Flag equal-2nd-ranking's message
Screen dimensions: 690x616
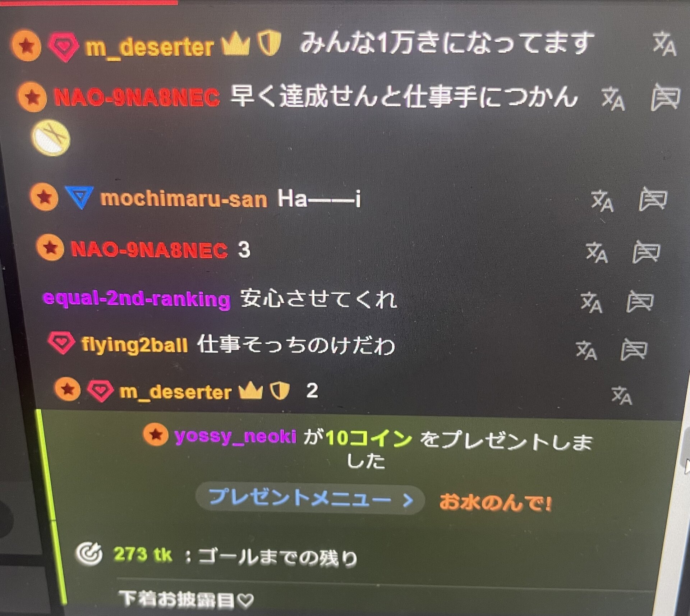pos(640,301)
